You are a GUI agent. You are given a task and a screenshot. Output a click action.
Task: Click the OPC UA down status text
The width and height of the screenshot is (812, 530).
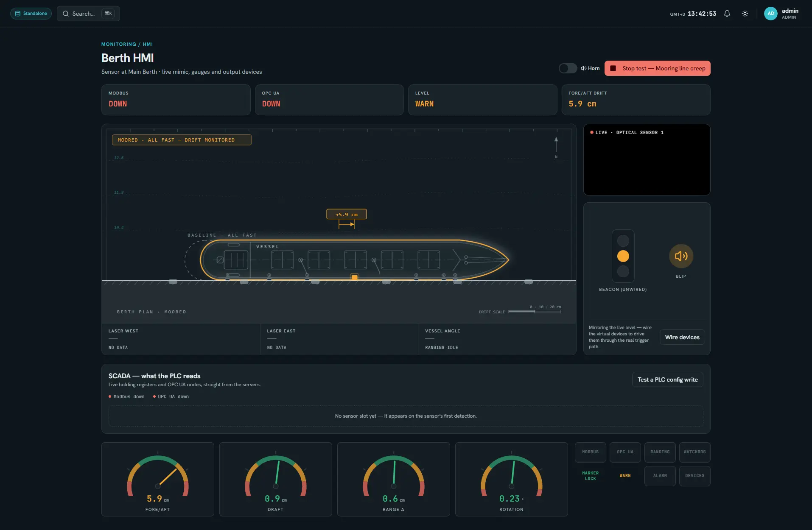coord(173,396)
